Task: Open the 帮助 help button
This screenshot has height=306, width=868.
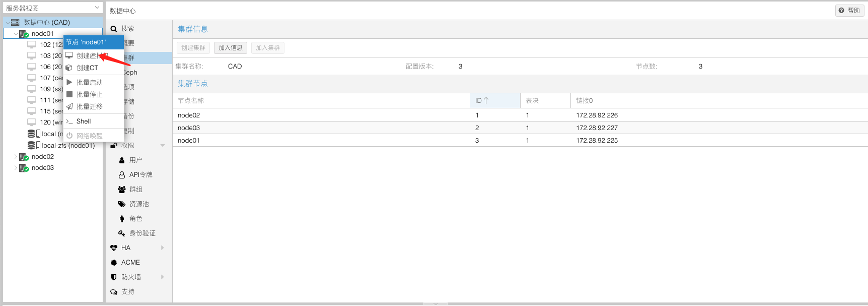Action: pos(850,10)
